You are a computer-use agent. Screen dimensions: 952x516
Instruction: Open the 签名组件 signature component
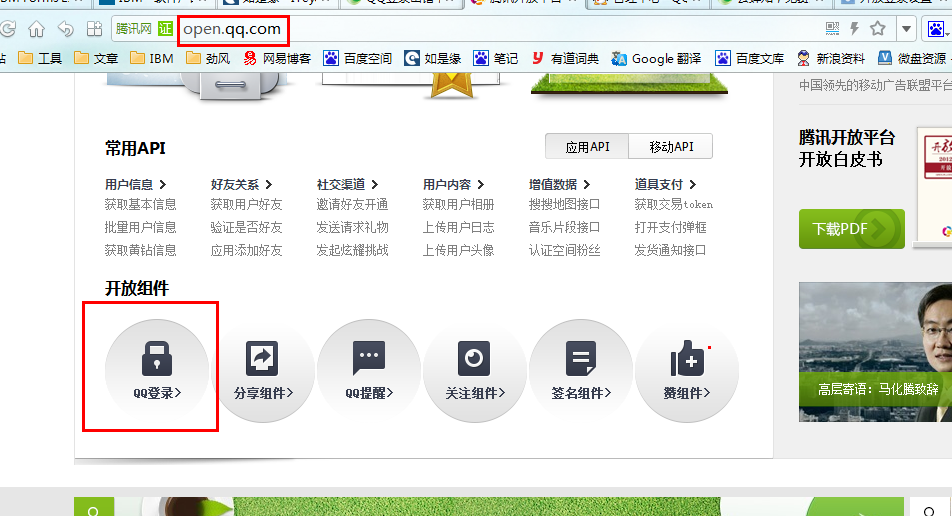click(x=581, y=370)
